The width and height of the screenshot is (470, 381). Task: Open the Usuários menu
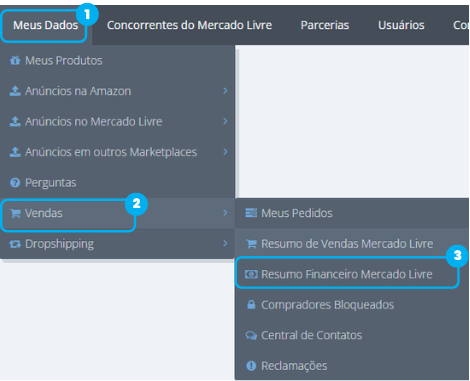pos(401,25)
